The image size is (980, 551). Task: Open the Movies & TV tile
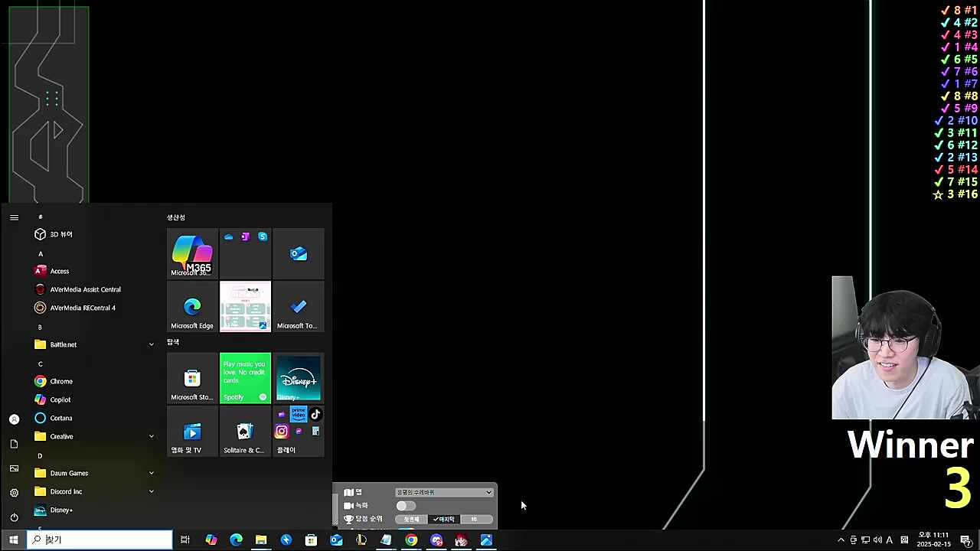[192, 431]
